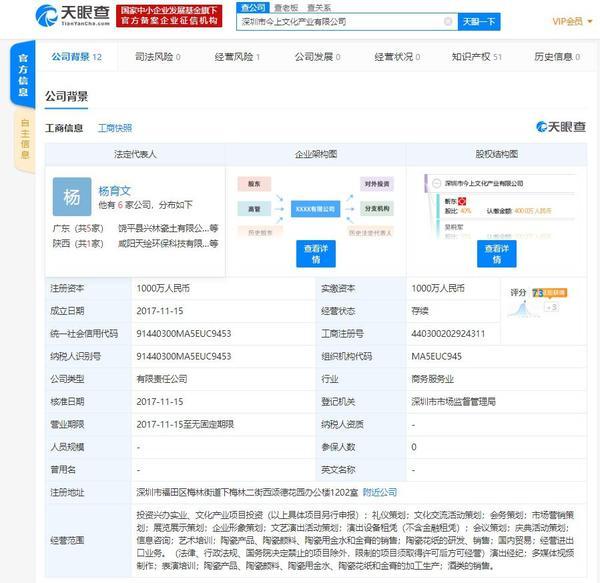Click the Tianyancha logo at top left
Image resolution: width=600 pixels, height=583 pixels.
pyautogui.click(x=72, y=16)
